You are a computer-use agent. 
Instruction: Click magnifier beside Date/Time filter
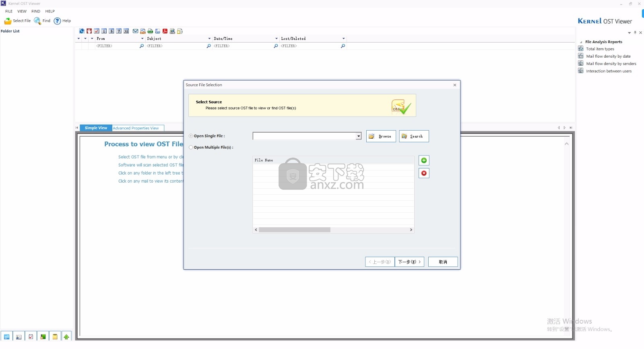(x=276, y=46)
